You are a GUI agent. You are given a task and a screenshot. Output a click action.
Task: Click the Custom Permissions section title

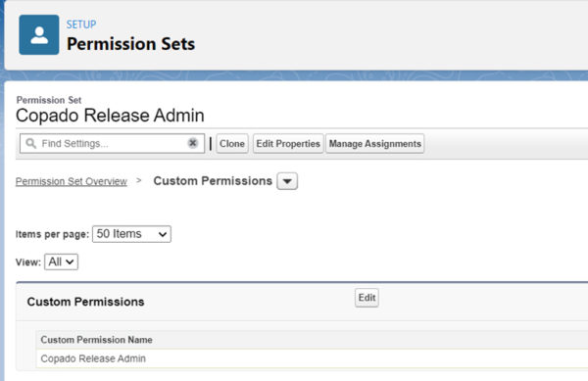(85, 302)
